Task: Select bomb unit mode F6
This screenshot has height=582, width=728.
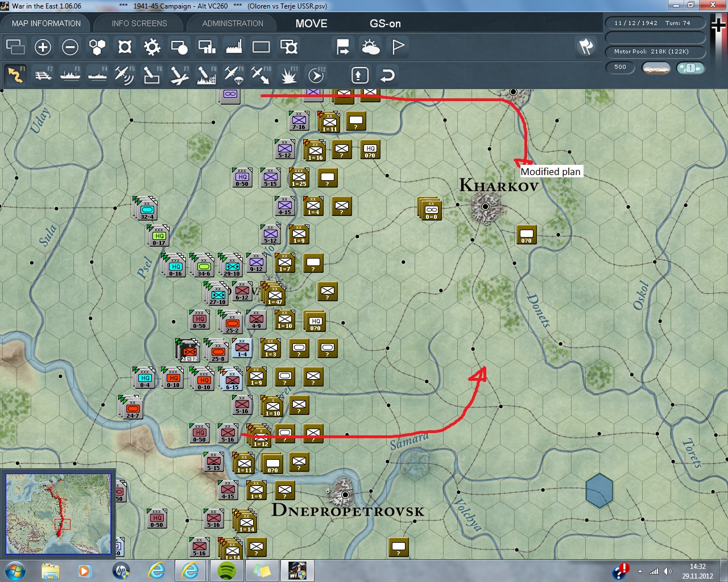Action: 152,75
